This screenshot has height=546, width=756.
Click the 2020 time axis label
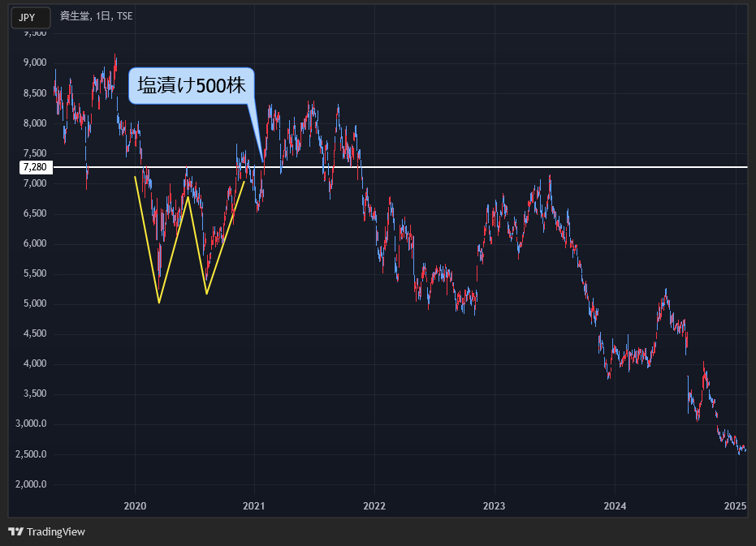coord(135,505)
